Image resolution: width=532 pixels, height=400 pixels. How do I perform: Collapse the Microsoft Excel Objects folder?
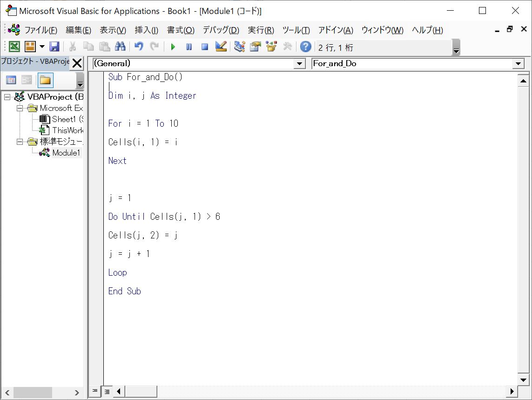coord(20,108)
